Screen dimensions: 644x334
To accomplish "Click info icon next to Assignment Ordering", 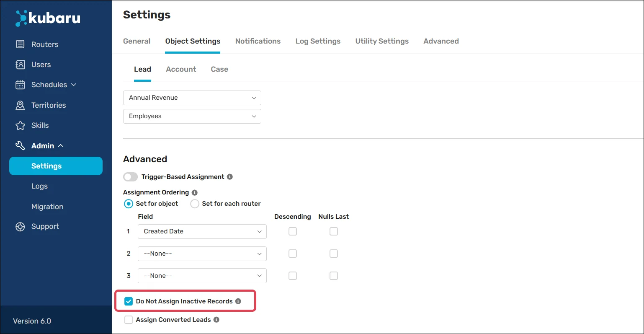I will 195,193.
